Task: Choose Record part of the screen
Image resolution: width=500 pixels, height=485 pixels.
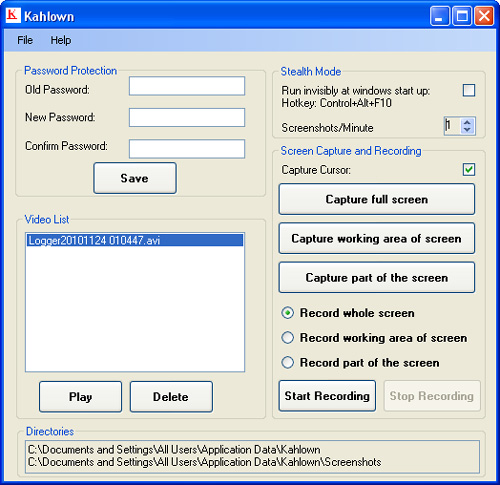Action: [x=288, y=362]
